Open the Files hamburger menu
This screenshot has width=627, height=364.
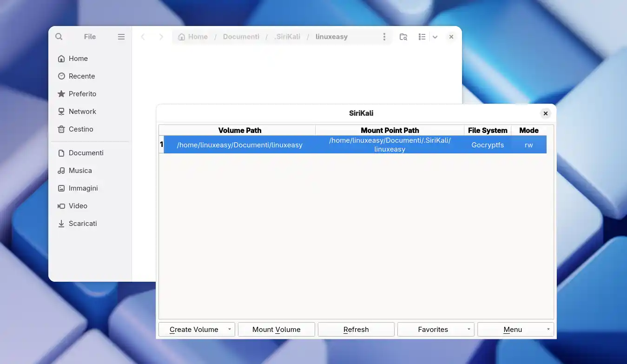click(121, 37)
